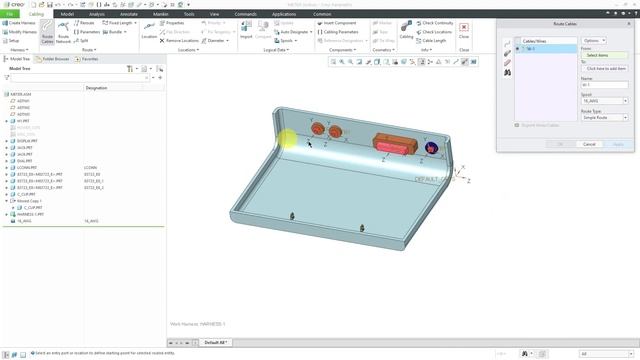Screen dimensions: 640x360
Task: Click the To 'Click here to add item' collector
Action: (x=604, y=69)
